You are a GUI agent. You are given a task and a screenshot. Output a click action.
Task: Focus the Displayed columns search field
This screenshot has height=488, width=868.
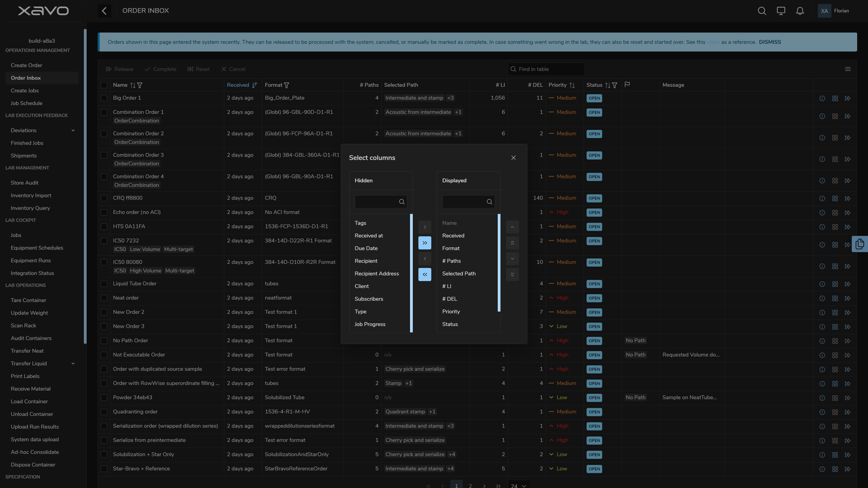(x=468, y=202)
